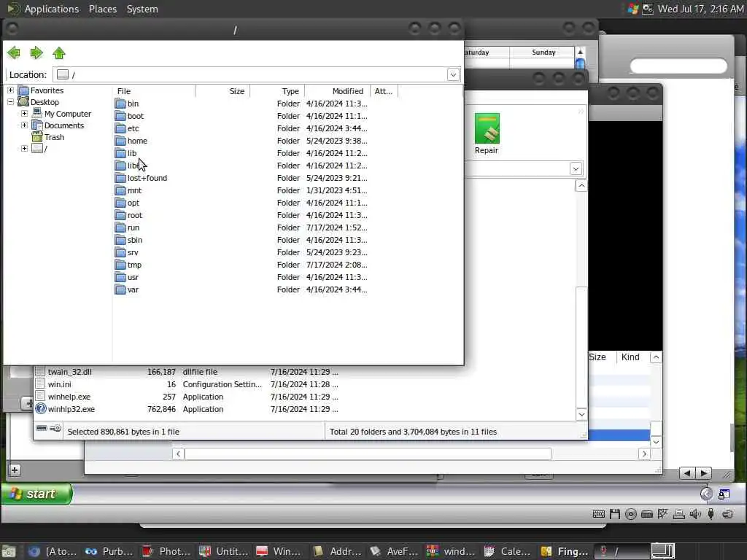Click the rounded search field in the back window
The width and height of the screenshot is (747, 560).
678,66
